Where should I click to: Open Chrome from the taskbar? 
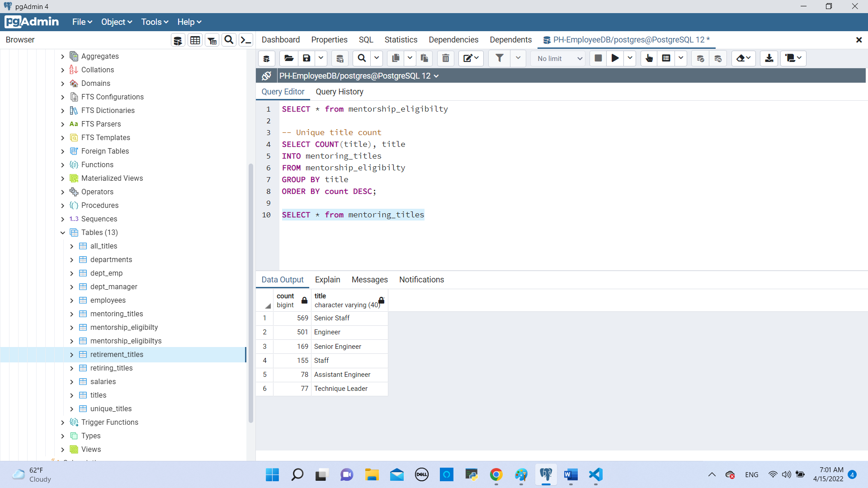(x=496, y=475)
